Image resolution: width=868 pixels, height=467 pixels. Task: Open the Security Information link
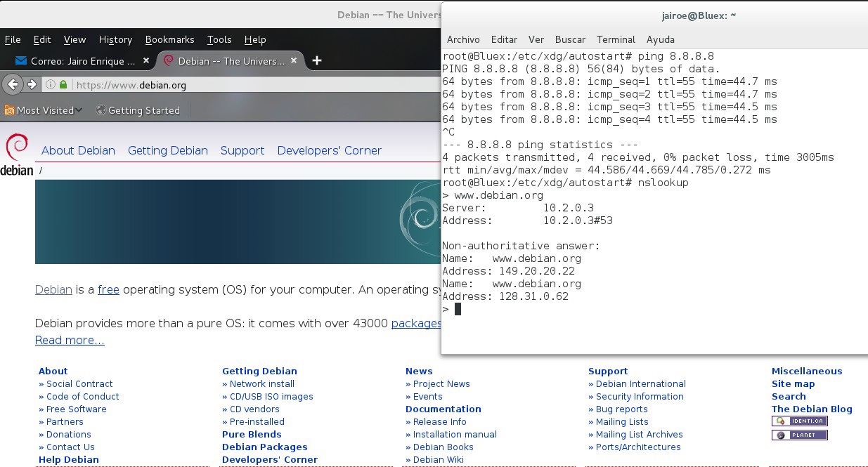(640, 396)
